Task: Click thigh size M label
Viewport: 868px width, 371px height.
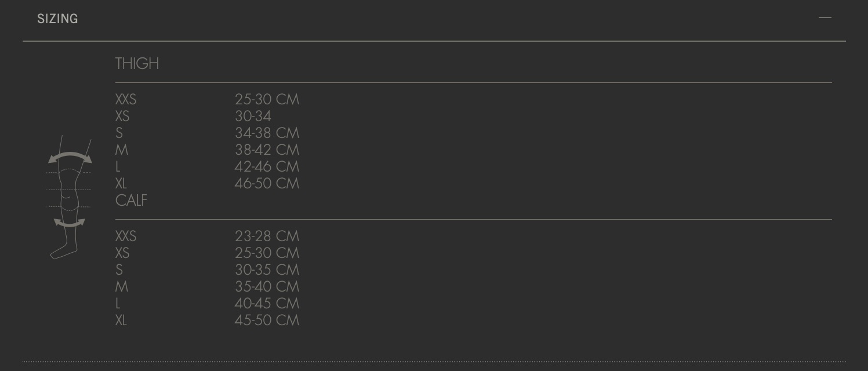Action: click(122, 150)
